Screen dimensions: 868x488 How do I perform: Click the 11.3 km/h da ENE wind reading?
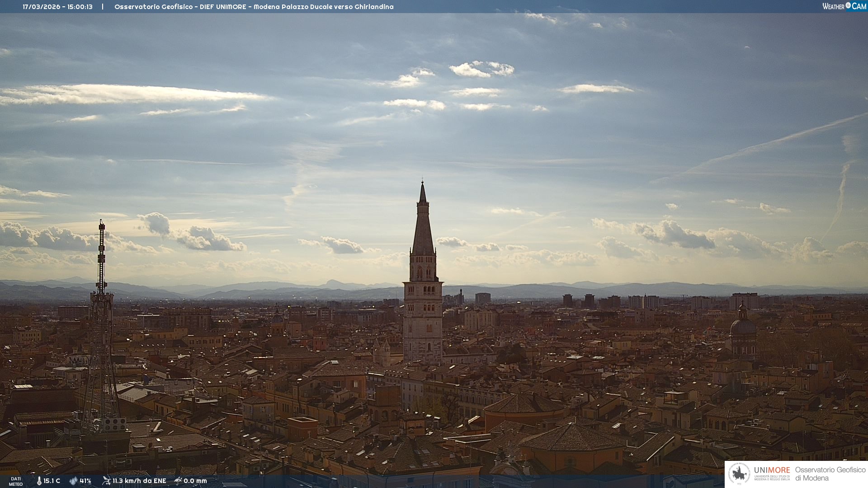139,481
